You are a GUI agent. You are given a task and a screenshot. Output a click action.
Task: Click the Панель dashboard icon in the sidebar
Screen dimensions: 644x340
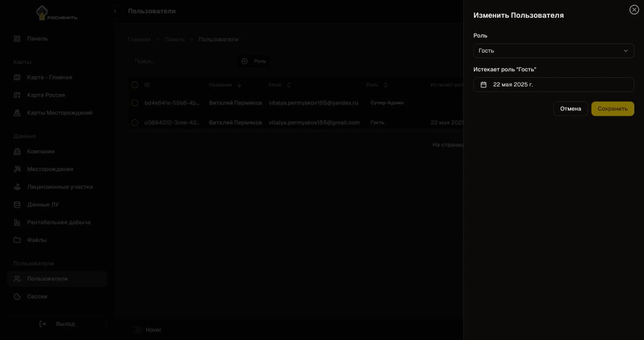[17, 39]
